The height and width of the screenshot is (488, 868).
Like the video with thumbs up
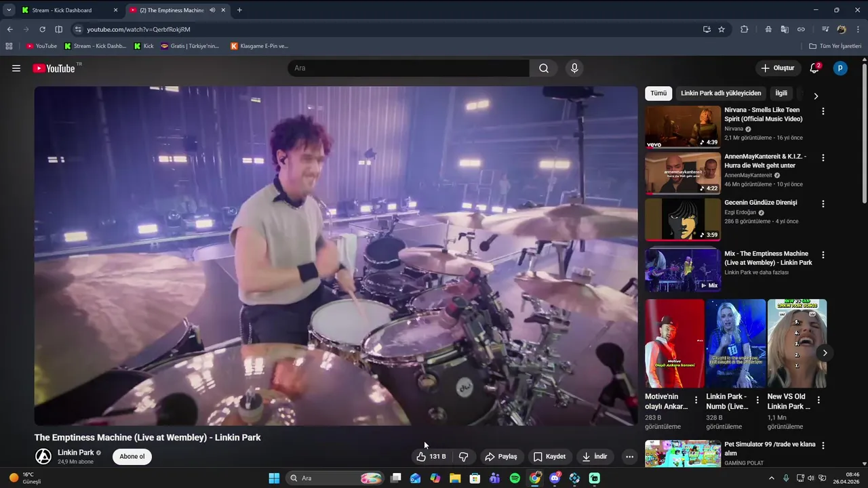tap(431, 457)
